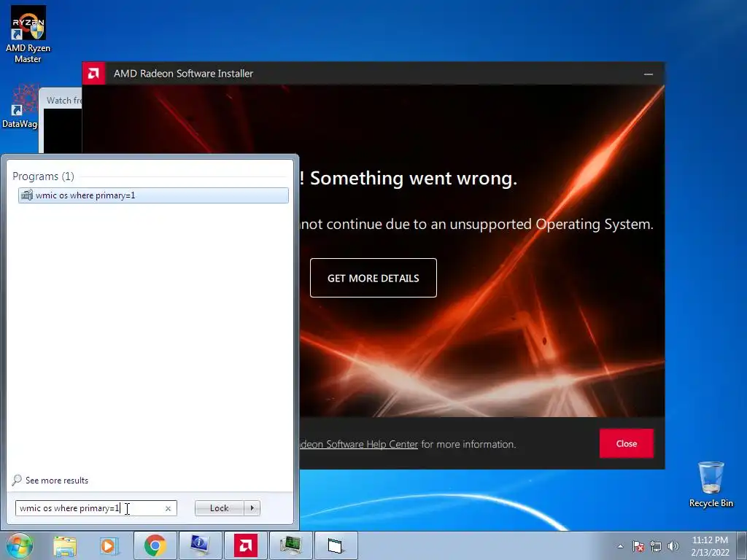Open the Recycle Bin on desktop
This screenshot has width=747, height=560.
711,484
